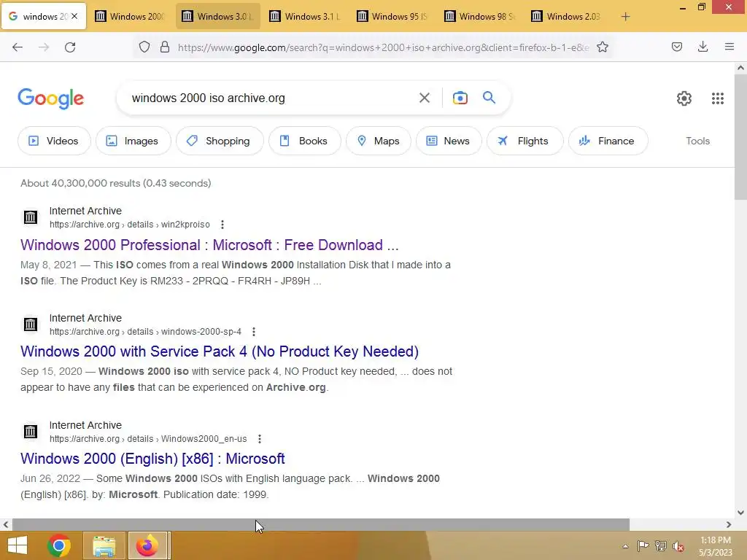Open the Firefox downloads panel
This screenshot has width=747, height=560.
(x=703, y=47)
